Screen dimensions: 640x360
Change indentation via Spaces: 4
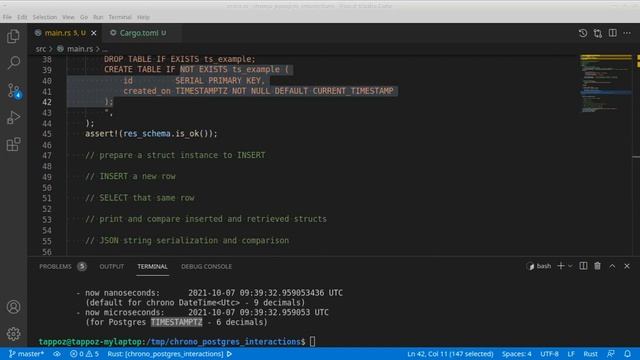coord(516,354)
